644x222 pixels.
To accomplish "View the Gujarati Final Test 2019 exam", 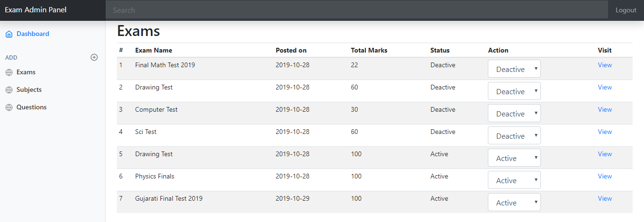I will tap(605, 198).
